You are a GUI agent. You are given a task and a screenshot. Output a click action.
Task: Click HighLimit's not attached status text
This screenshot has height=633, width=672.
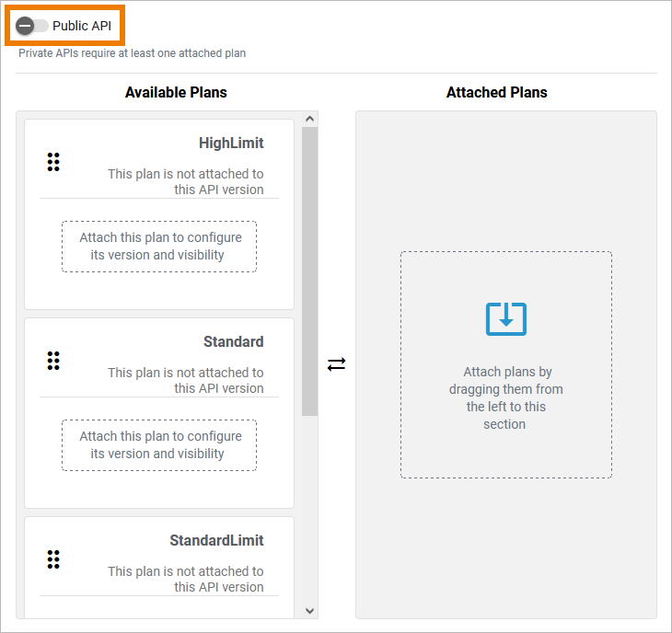pos(185,182)
